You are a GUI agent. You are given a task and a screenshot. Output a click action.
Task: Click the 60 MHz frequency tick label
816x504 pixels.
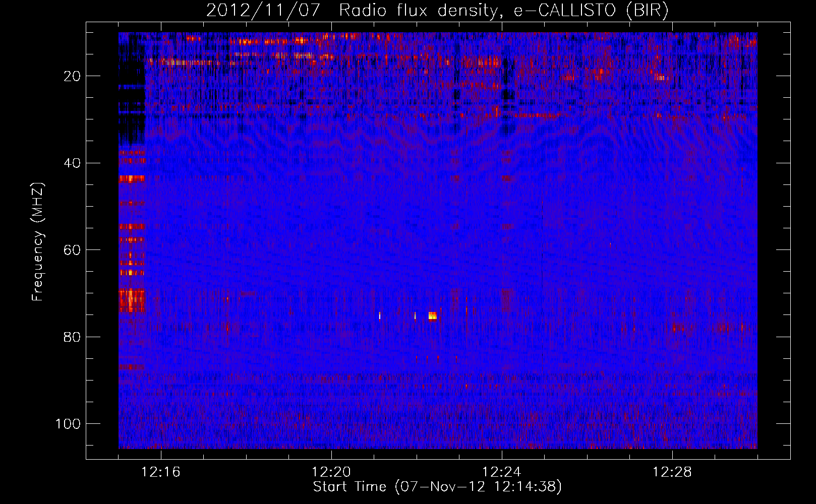(x=72, y=250)
